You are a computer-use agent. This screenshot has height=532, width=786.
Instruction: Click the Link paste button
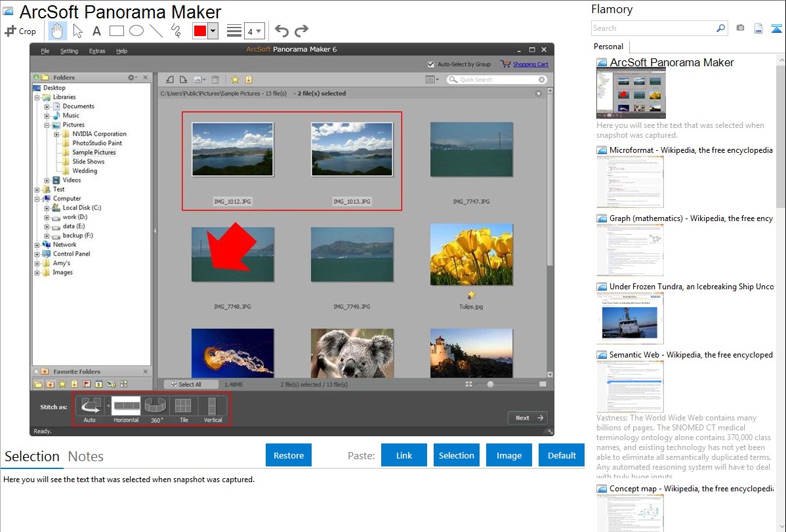coord(404,455)
